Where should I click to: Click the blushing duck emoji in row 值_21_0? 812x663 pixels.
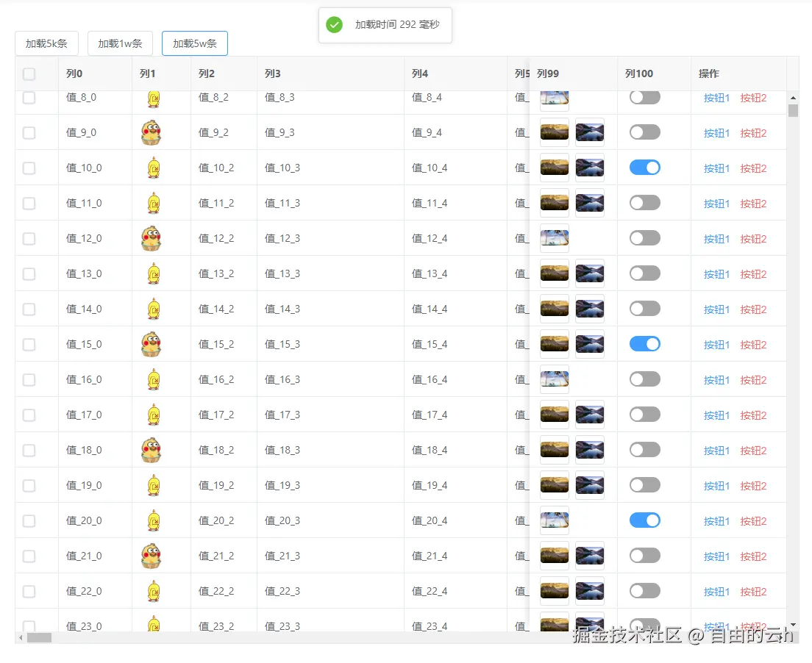[x=152, y=556]
